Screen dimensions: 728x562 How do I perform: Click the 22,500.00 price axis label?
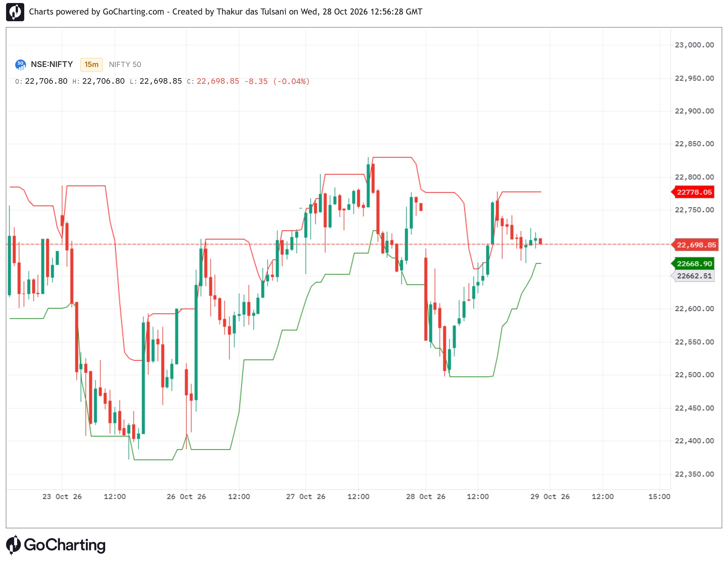(694, 375)
